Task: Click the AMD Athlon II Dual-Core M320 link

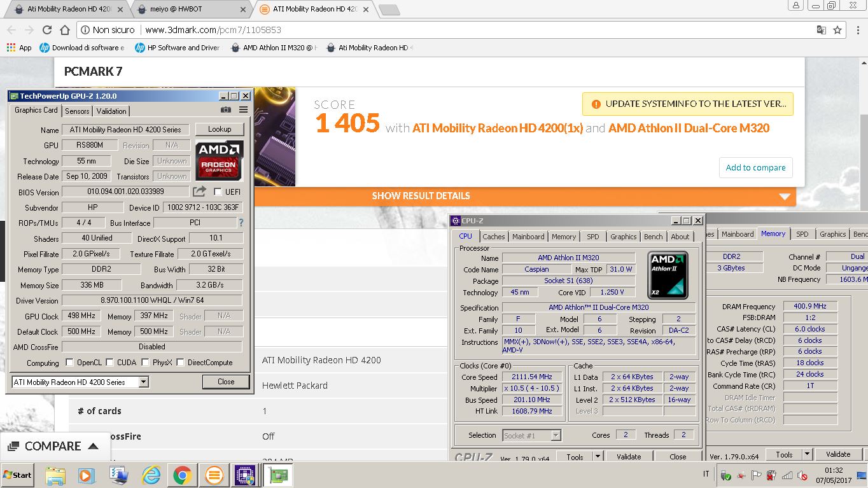Action: tap(689, 128)
